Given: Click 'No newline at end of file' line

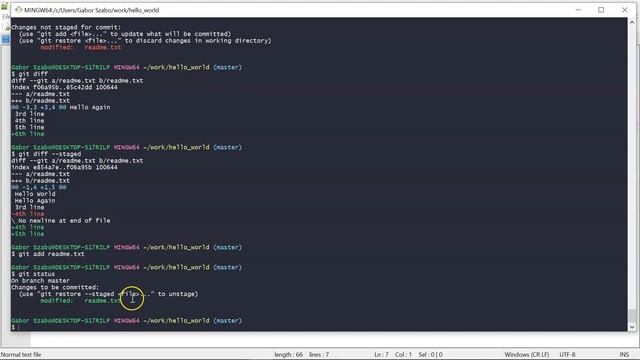Looking at the screenshot, I should 61,220.
